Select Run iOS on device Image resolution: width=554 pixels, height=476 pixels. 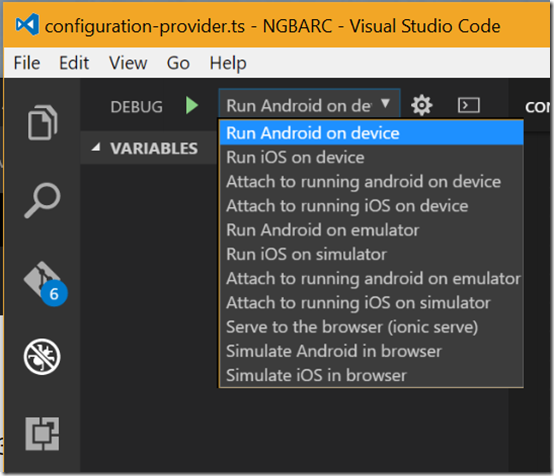pos(371,157)
